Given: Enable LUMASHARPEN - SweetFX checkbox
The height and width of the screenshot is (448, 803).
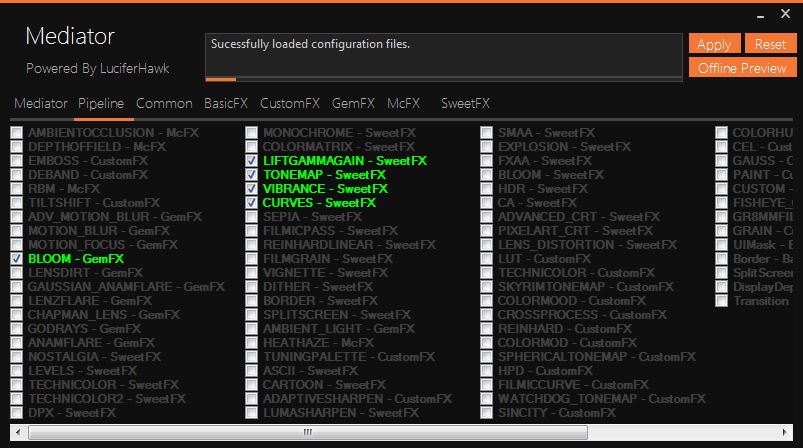Looking at the screenshot, I should 251,413.
